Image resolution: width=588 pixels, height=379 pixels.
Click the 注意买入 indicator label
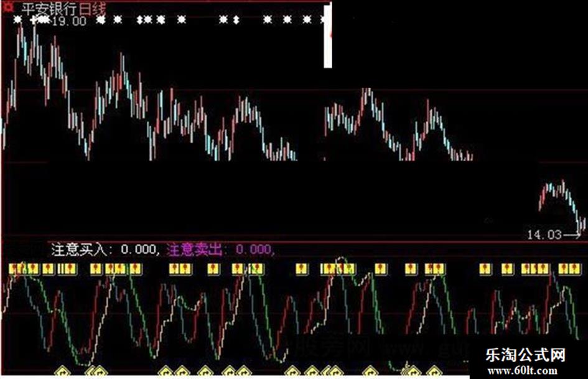coord(80,250)
